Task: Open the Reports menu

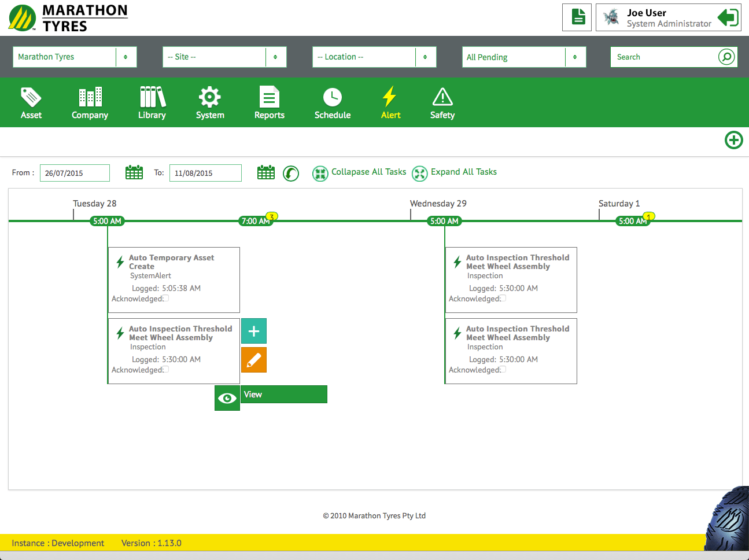Action: click(x=269, y=103)
